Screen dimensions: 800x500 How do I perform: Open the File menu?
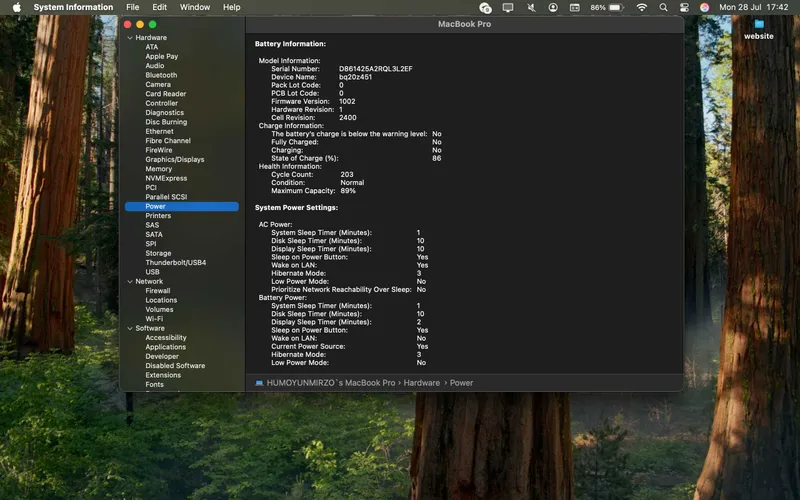[133, 7]
